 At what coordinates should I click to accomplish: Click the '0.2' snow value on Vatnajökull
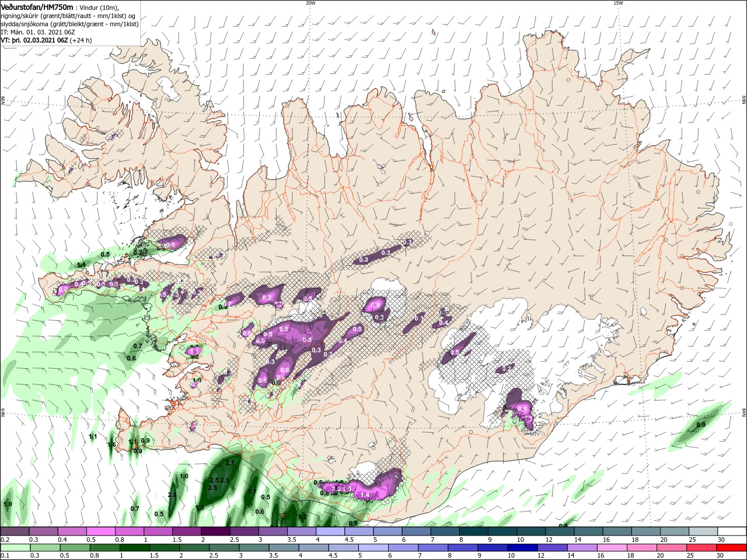(507, 369)
